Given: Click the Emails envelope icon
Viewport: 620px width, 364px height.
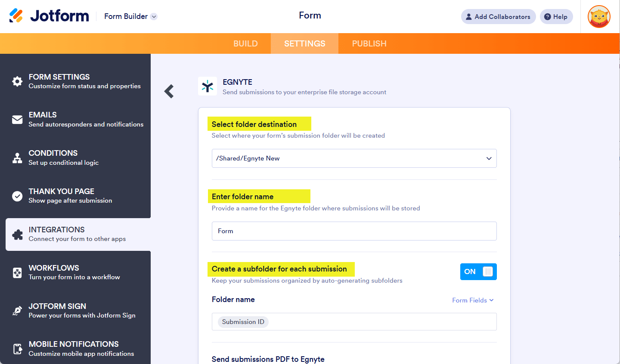Looking at the screenshot, I should pos(17,120).
